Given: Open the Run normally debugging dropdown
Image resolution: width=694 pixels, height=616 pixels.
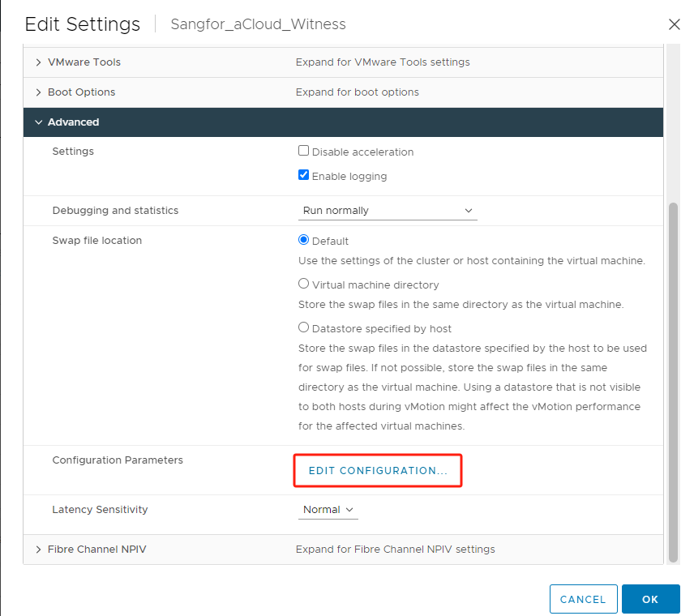Looking at the screenshot, I should [x=388, y=211].
